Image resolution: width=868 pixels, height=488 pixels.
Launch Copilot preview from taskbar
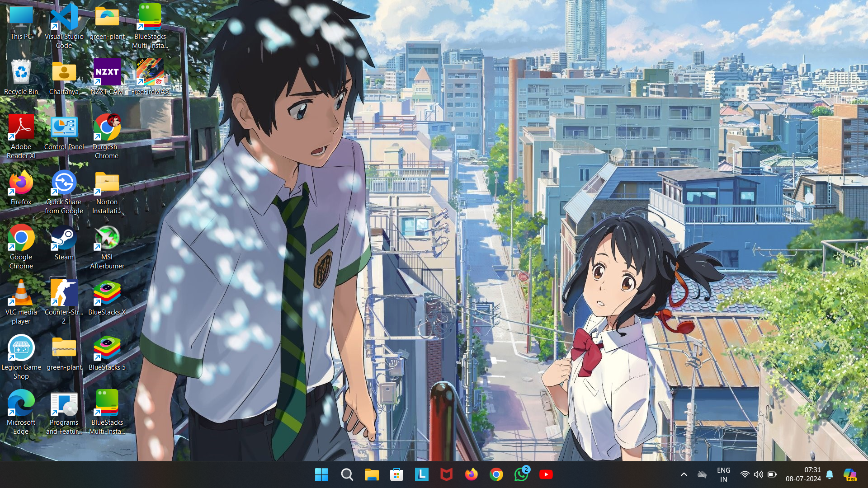click(x=850, y=474)
